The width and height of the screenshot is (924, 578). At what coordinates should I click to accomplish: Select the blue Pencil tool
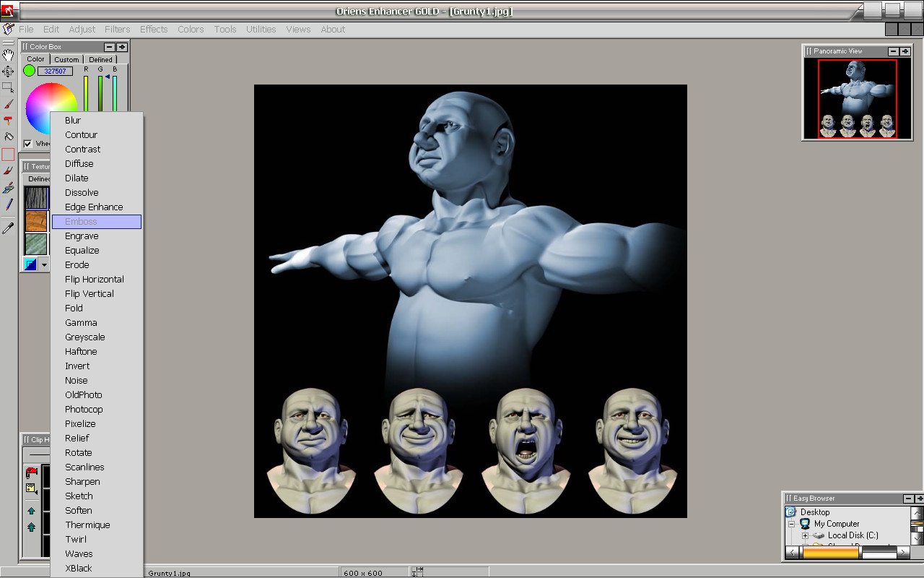coord(8,204)
